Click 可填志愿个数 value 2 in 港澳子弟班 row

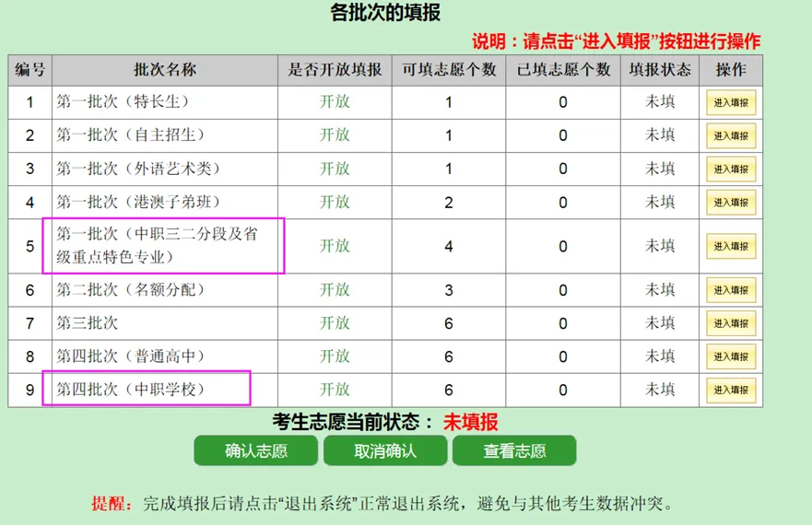449,203
